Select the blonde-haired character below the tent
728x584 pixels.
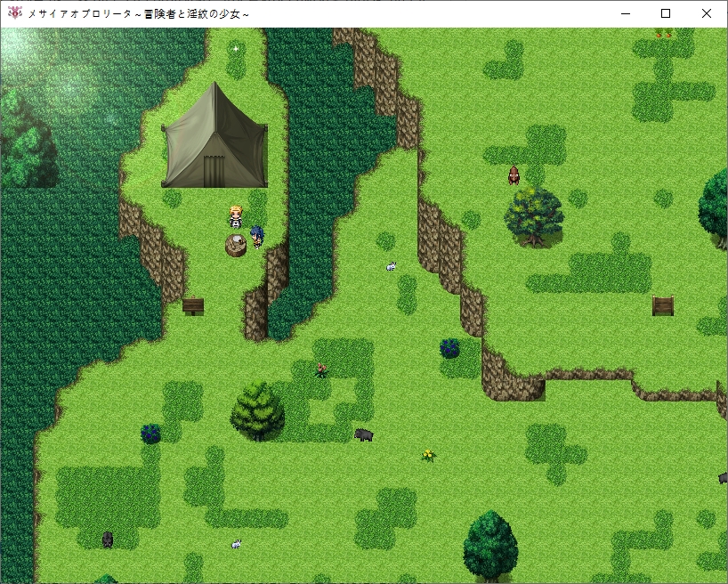[237, 217]
